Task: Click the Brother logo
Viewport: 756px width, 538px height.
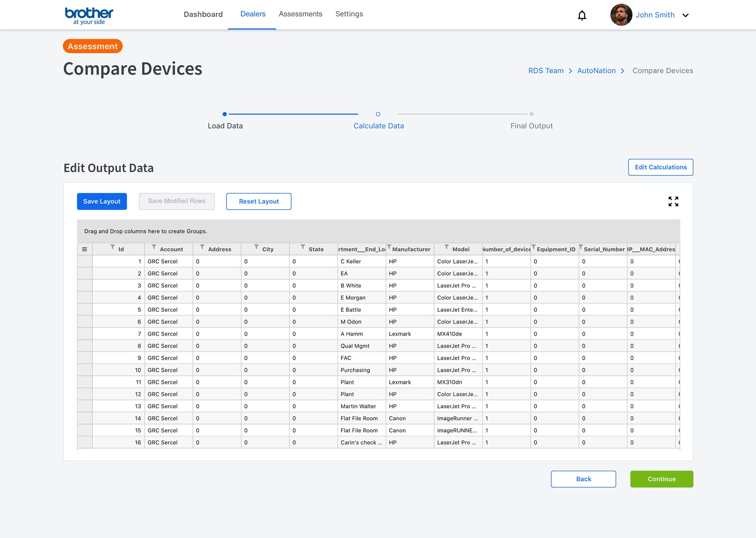Action: [x=89, y=16]
